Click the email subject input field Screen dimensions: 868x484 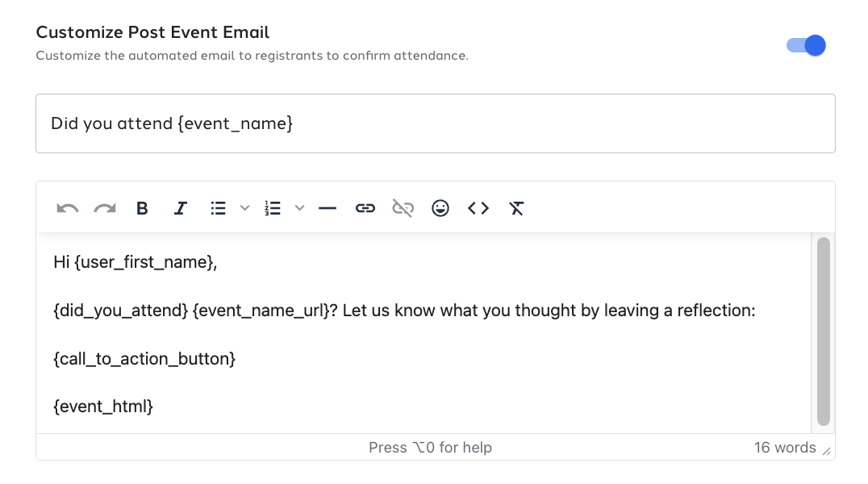(436, 123)
